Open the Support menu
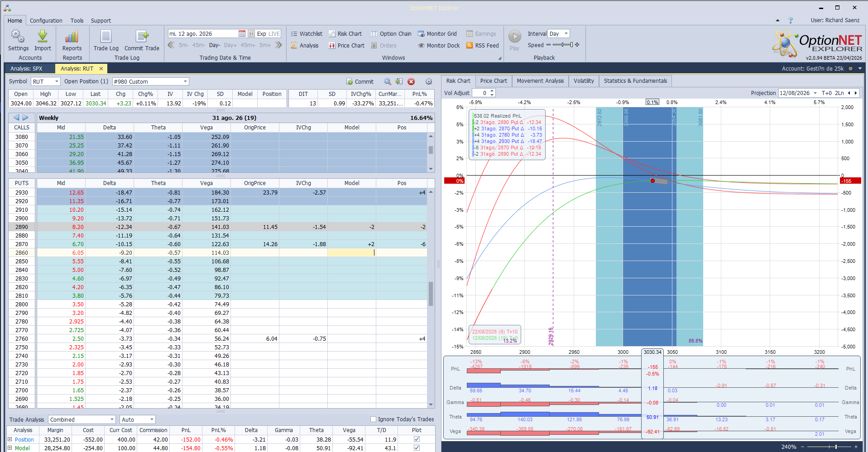The image size is (868, 452). 101,20
